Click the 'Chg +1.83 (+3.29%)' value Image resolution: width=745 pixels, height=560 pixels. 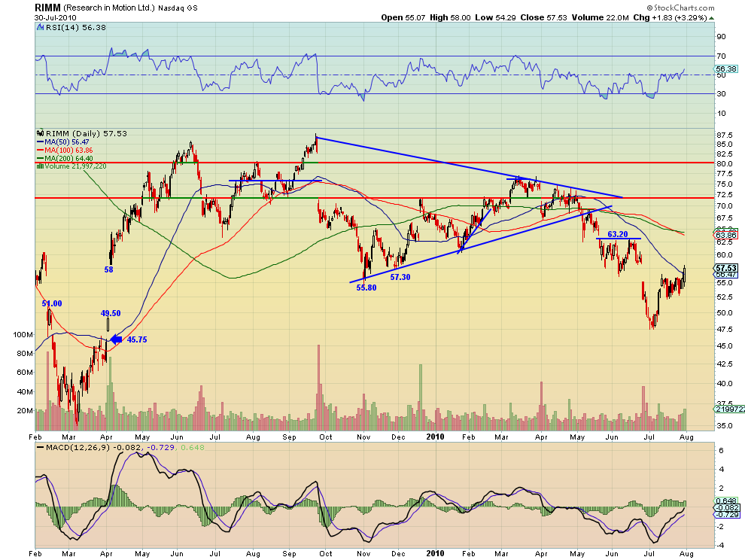pyautogui.click(x=670, y=17)
